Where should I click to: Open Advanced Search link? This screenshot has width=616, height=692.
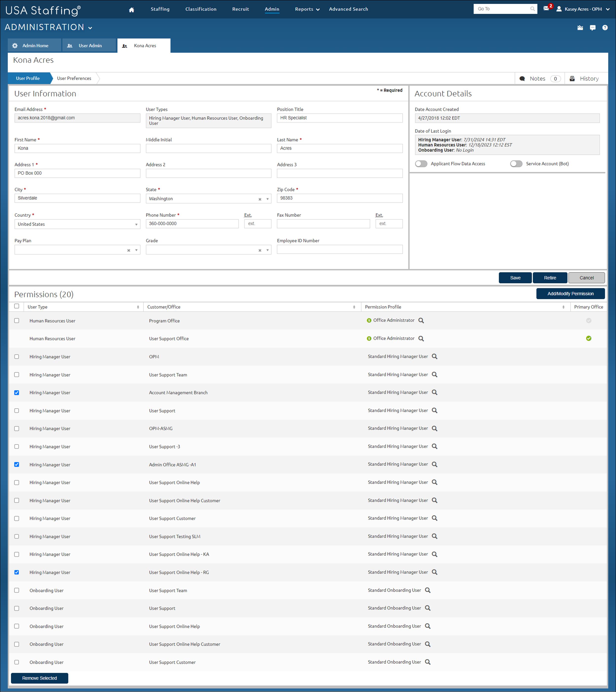[x=348, y=9]
